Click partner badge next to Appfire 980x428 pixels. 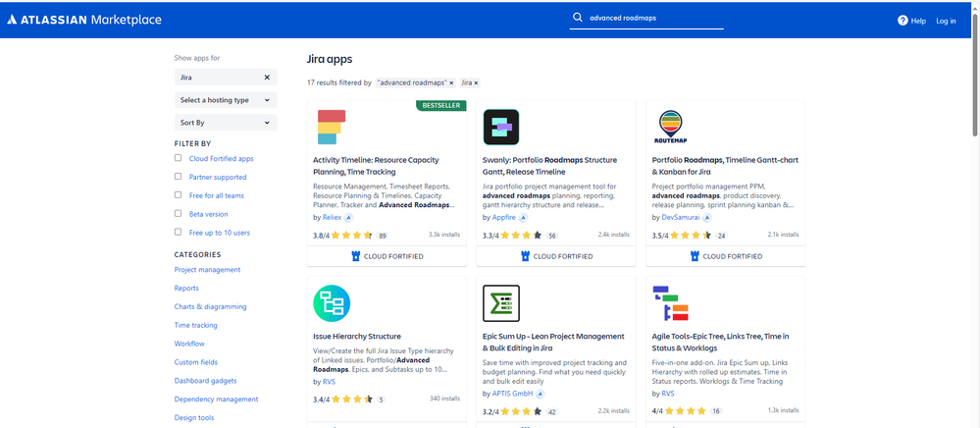523,218
